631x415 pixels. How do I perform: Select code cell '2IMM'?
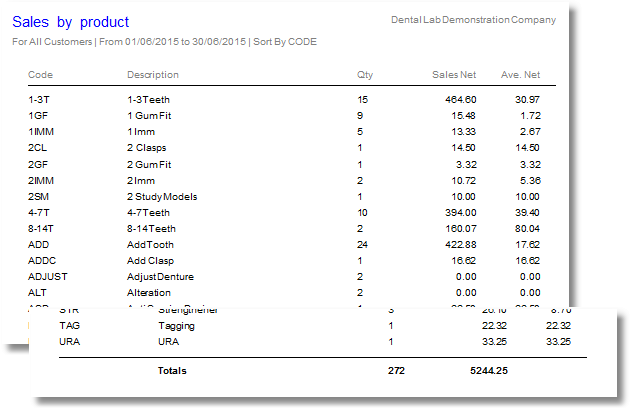[41, 181]
